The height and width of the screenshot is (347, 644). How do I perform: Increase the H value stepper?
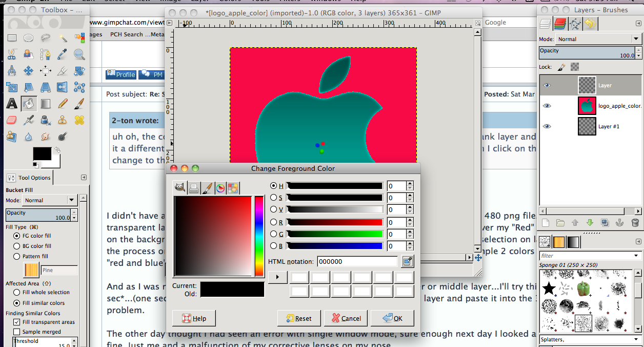point(410,183)
